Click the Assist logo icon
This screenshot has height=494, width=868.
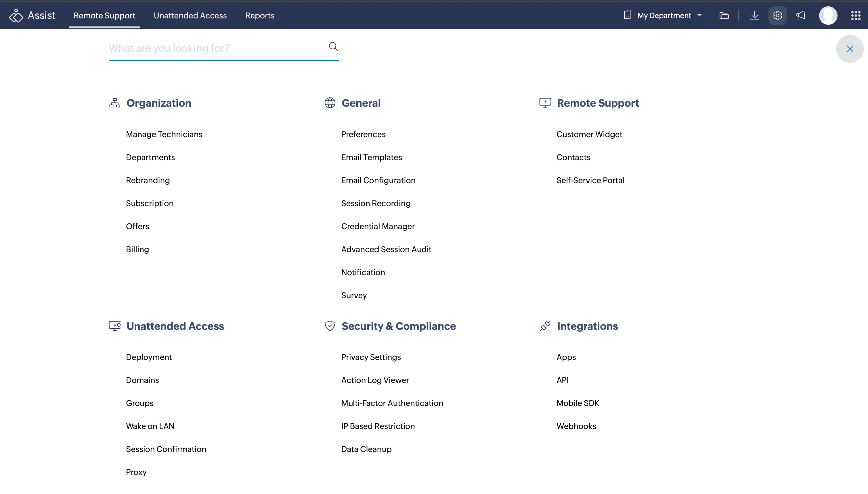16,16
